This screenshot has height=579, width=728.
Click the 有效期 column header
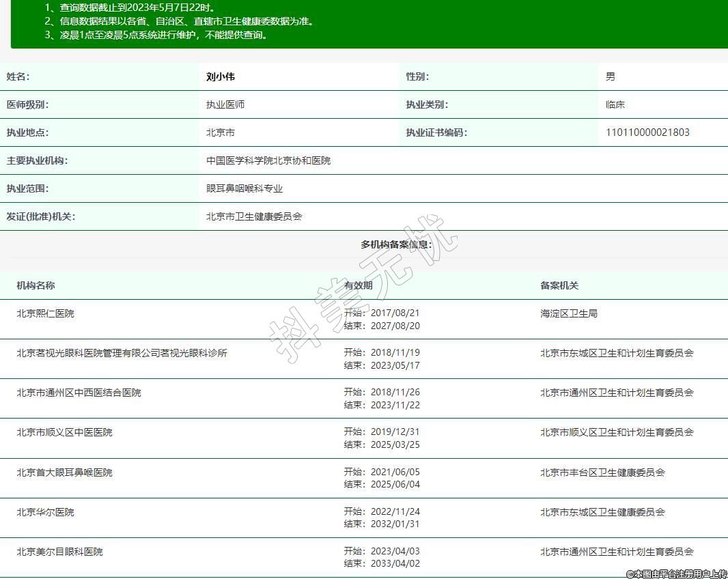359,285
